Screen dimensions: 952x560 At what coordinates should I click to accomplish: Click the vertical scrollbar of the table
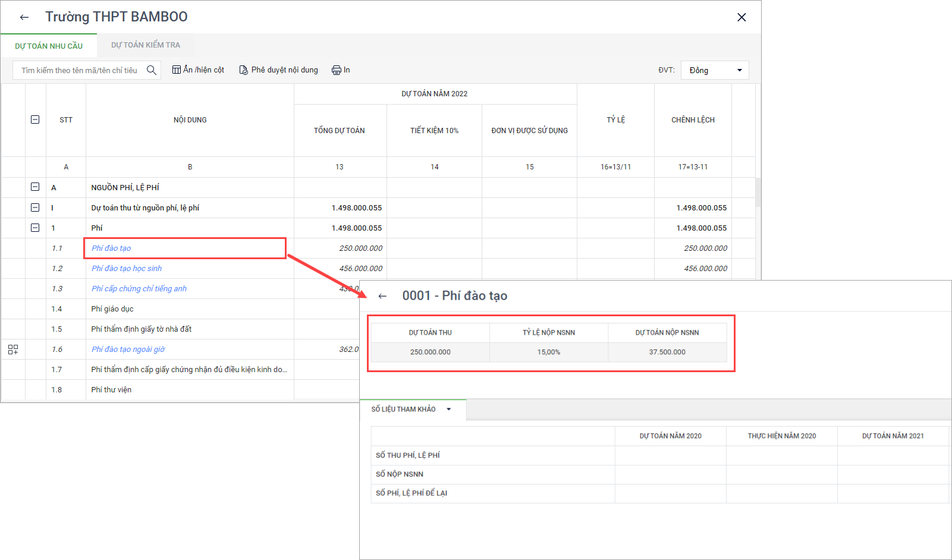coord(758,191)
